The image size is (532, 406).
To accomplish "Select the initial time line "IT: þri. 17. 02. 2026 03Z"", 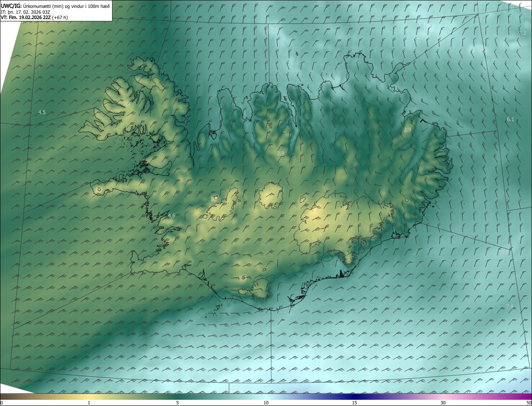I will [x=25, y=12].
